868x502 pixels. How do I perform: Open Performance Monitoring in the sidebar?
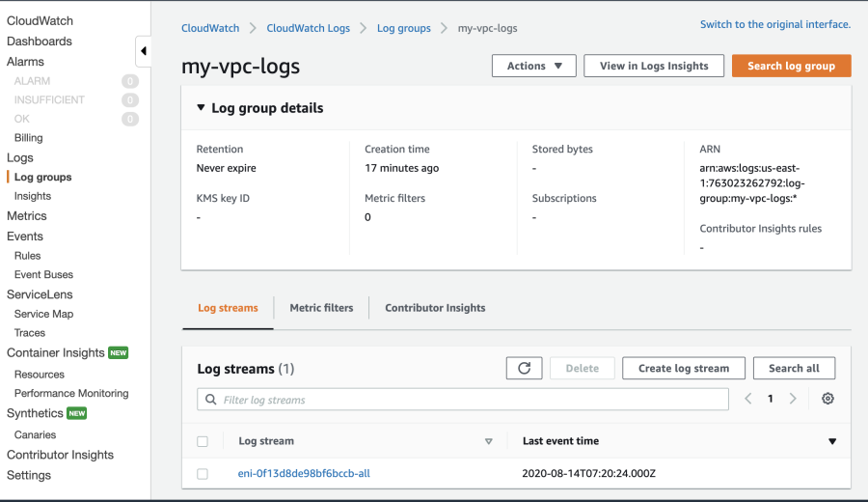click(71, 394)
